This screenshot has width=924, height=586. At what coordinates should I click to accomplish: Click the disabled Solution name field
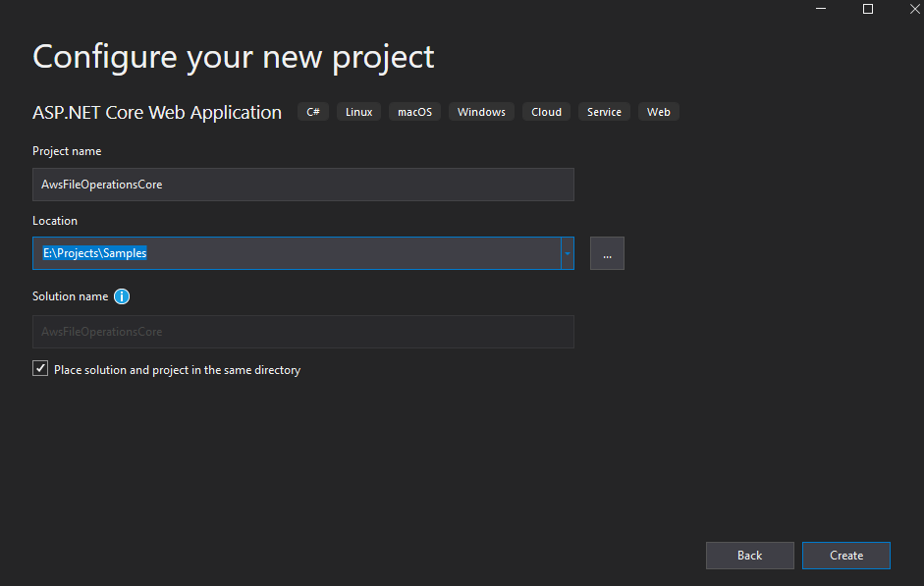302,332
